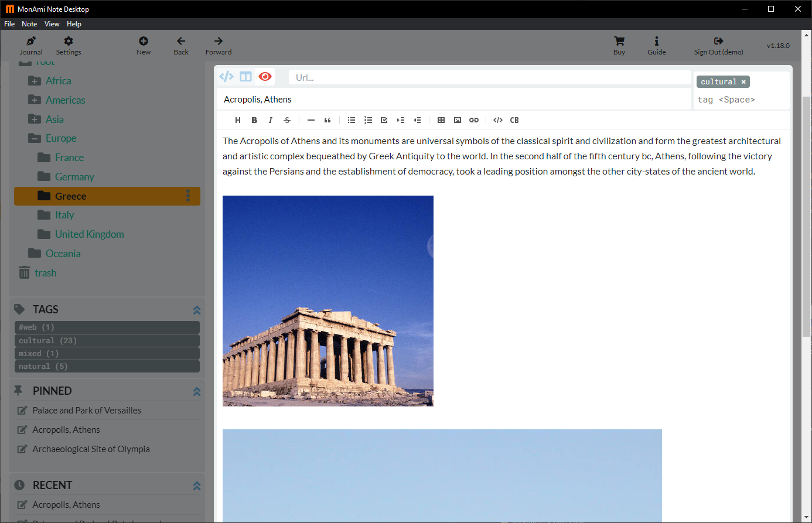Click the Buy shopping cart icon
Screen dimensions: 812x523
point(619,46)
